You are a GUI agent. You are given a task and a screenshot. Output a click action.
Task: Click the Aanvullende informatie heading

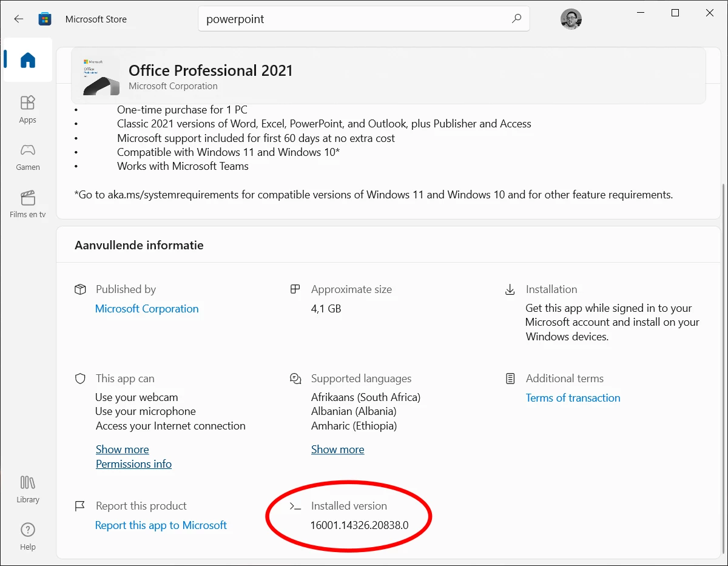click(139, 246)
